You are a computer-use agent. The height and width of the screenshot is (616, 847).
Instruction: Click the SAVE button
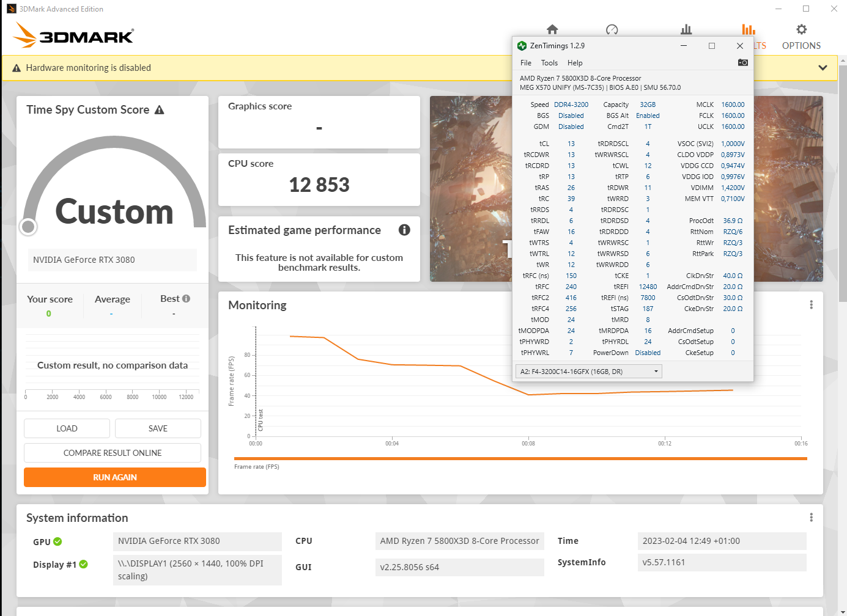pos(158,428)
